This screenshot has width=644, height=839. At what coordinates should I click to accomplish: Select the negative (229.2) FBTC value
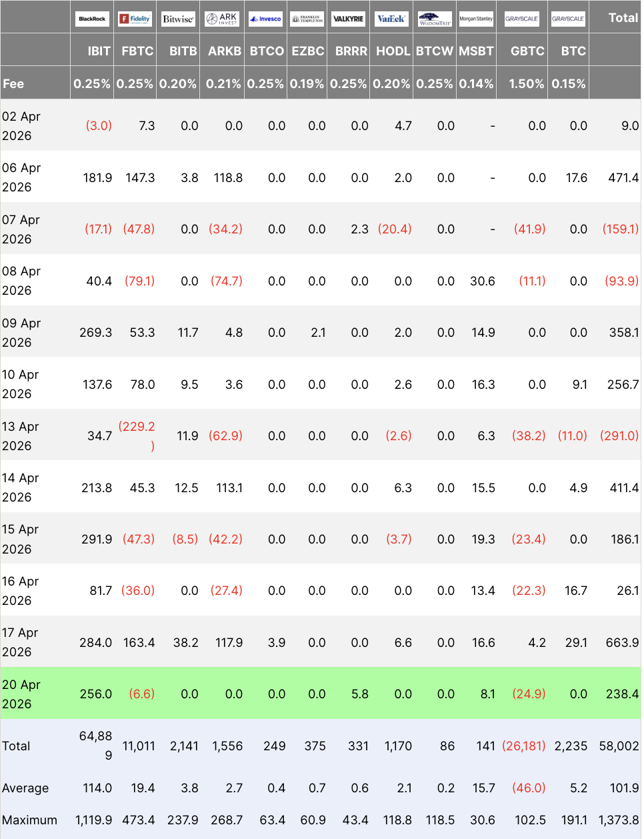click(x=137, y=435)
